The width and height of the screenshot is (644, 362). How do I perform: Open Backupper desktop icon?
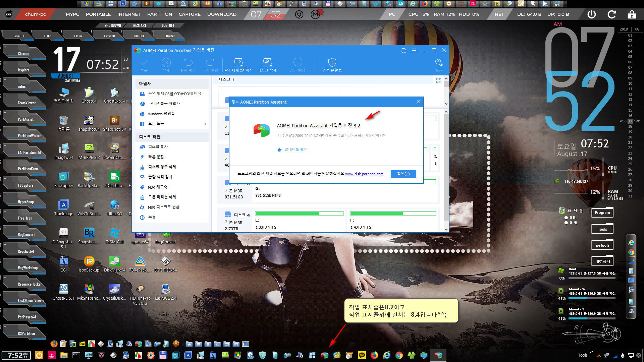[64, 180]
